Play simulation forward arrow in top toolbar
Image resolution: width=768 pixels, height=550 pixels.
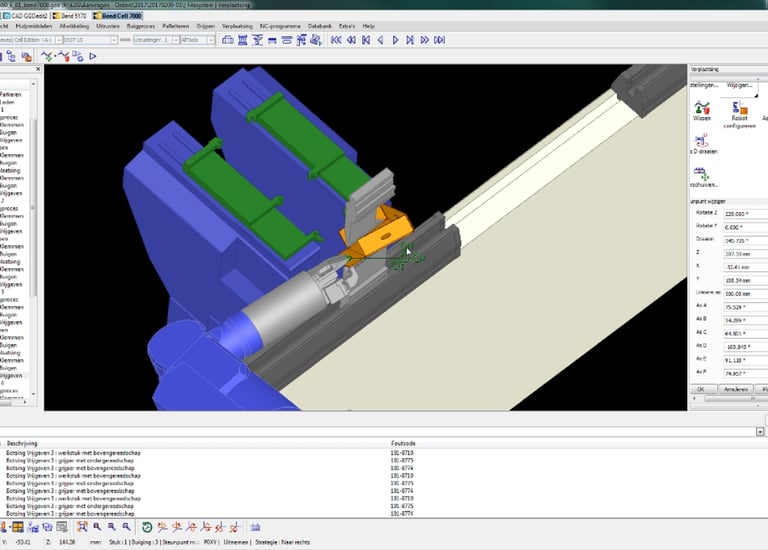(x=395, y=40)
